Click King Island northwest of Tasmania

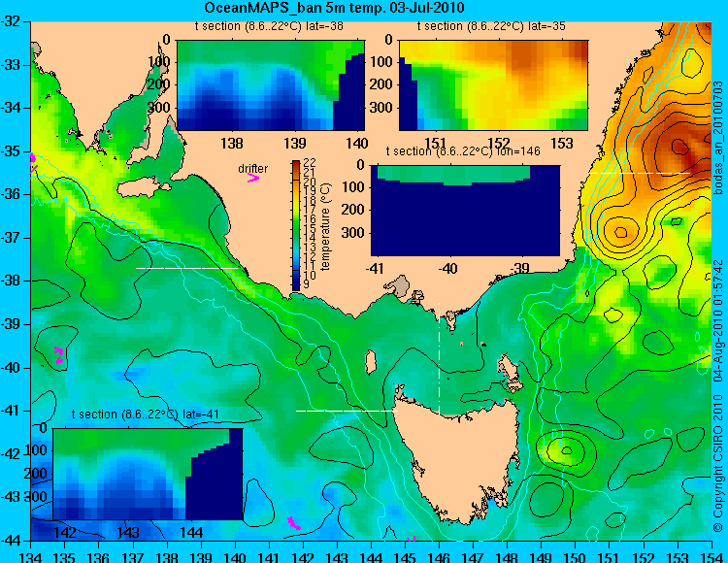pyautogui.click(x=371, y=362)
